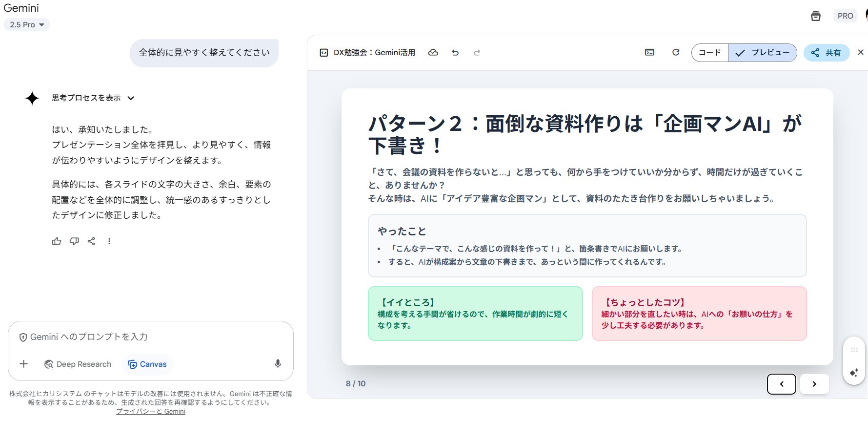Click the canvas code icon beside title
Image resolution: width=868 pixels, height=421 pixels.
click(323, 53)
